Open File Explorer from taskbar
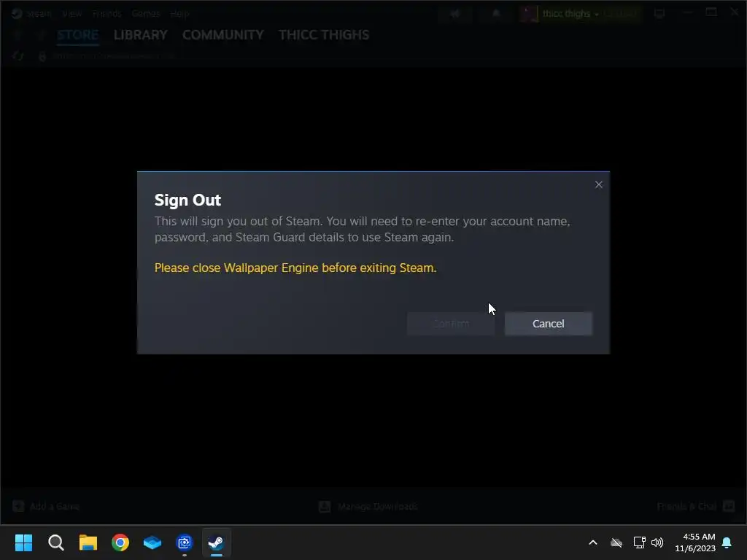 click(x=88, y=542)
